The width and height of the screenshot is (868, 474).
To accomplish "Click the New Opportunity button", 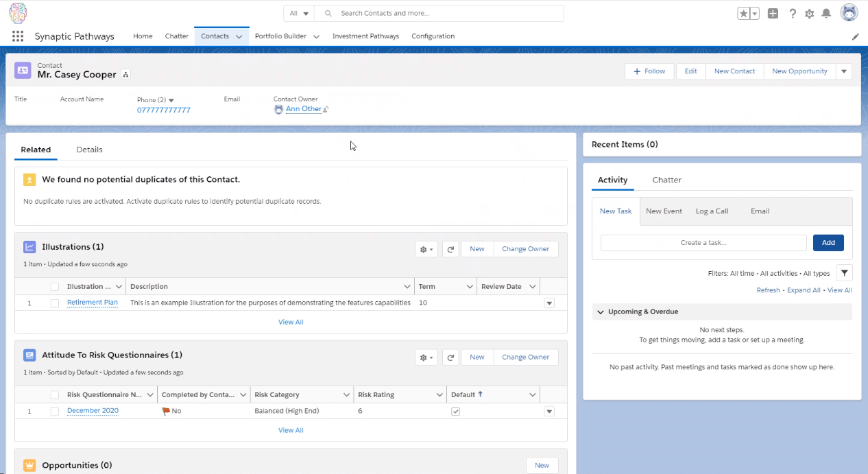I will 799,71.
